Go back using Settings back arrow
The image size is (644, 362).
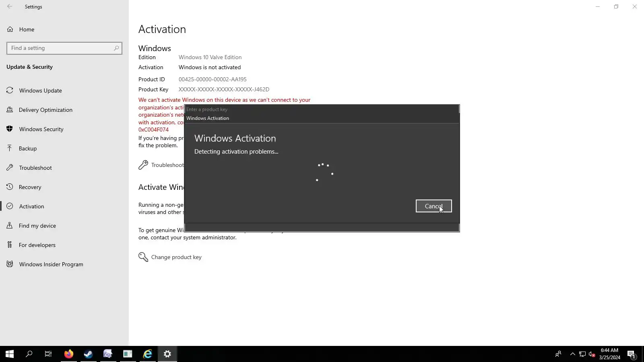[x=10, y=6]
